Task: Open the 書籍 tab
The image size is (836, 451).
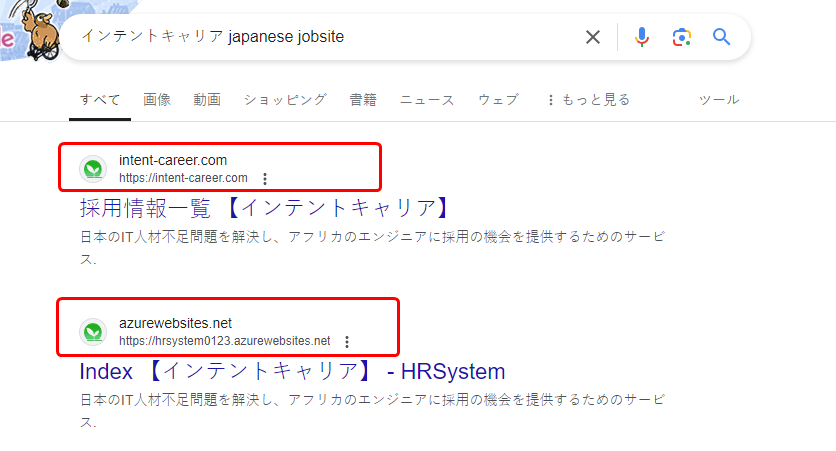Action: 363,100
